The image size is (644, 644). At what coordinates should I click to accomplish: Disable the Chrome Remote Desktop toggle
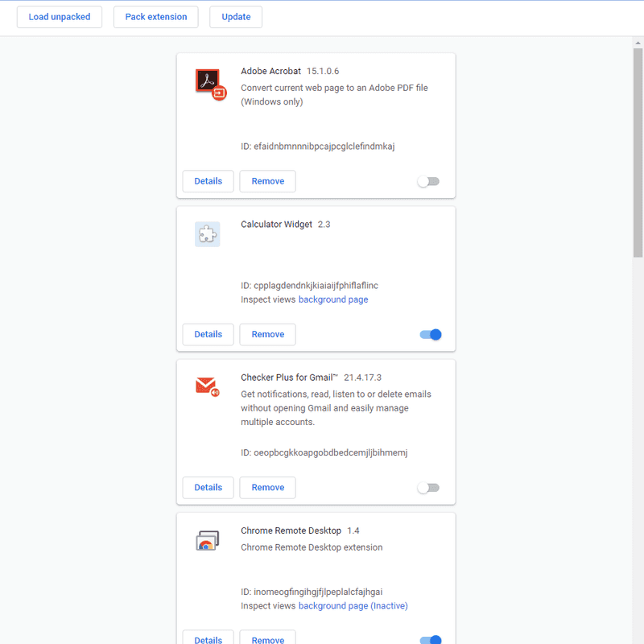coord(431,639)
